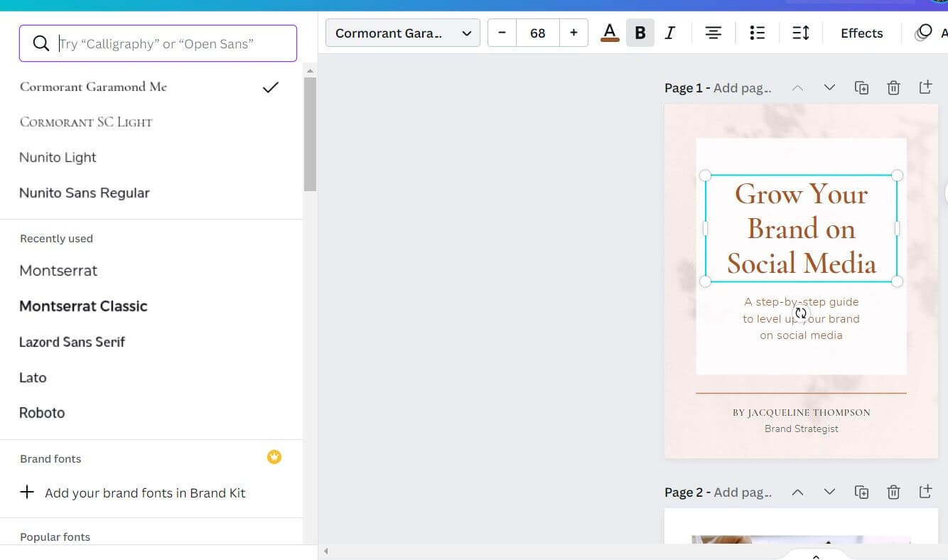
Task: Choose the Nunito Light font
Action: (x=58, y=157)
